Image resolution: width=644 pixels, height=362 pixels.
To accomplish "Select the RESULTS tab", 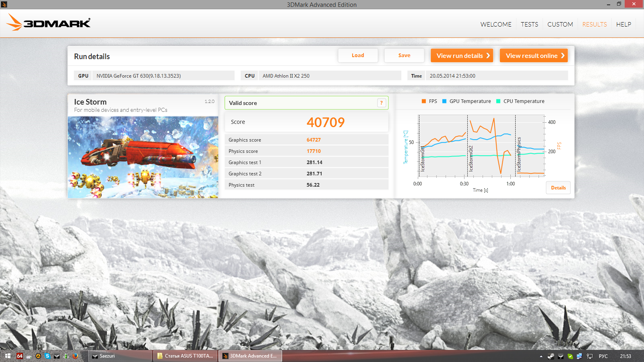I will [x=594, y=25].
